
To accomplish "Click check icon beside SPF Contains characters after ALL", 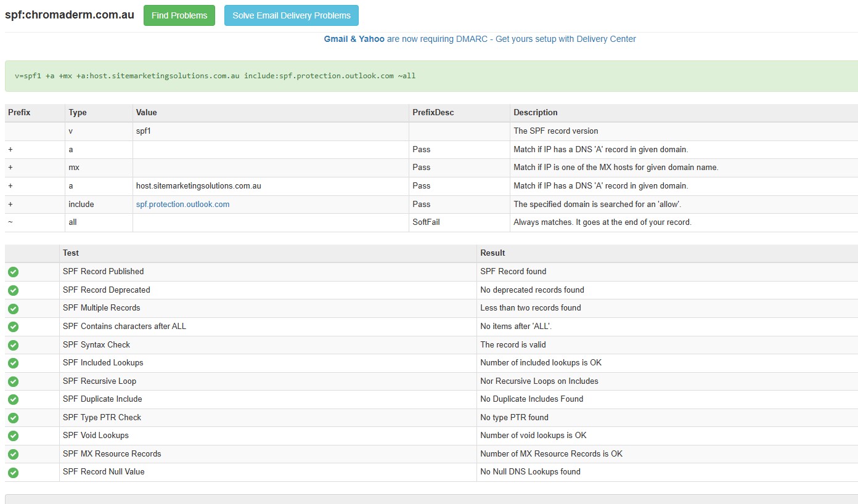I will click(x=13, y=327).
